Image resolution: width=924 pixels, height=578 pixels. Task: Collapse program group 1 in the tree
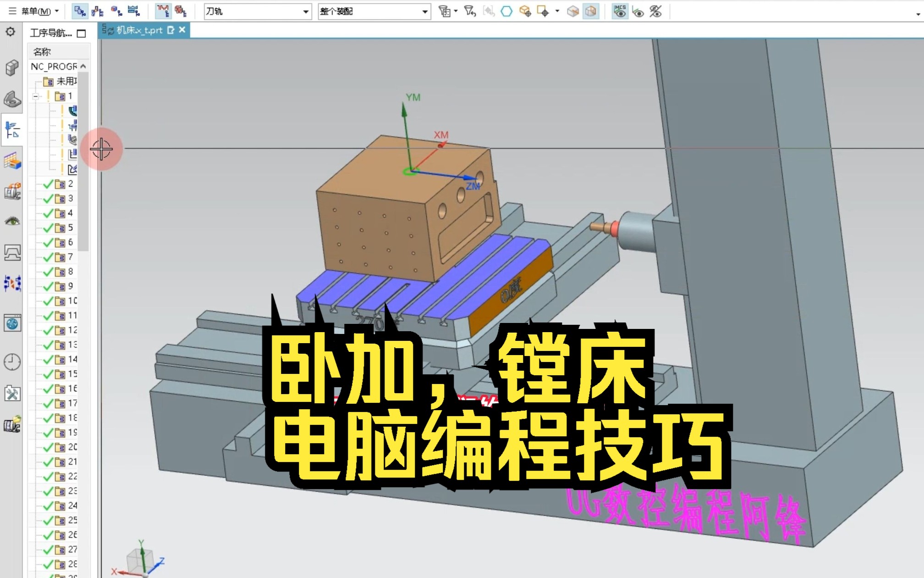pyautogui.click(x=36, y=96)
